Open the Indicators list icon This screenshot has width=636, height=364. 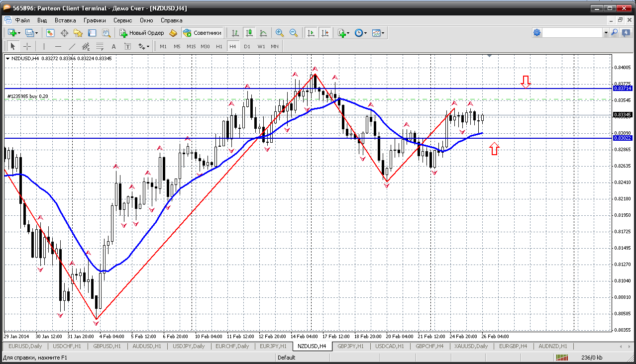click(x=341, y=33)
